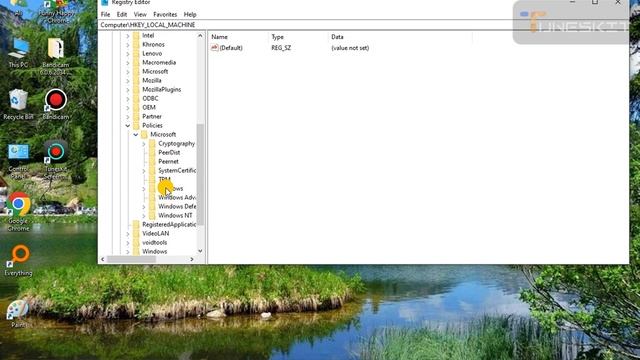640x360 pixels.
Task: Select the TPM key
Action: pos(164,180)
